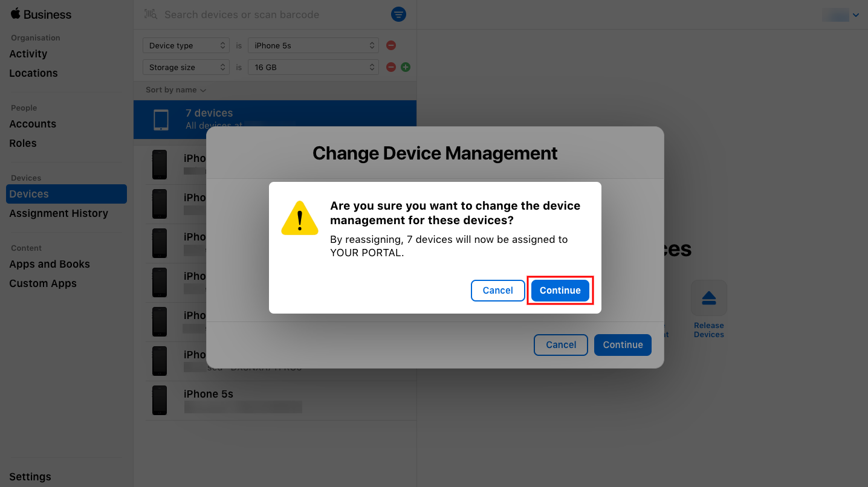Open the Device type filter dropdown
868x487 pixels.
186,45
